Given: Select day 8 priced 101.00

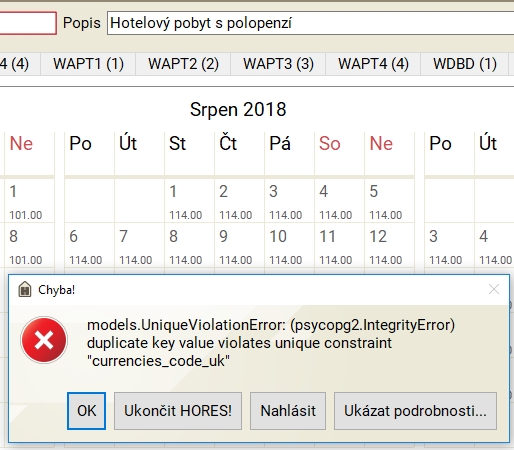Looking at the screenshot, I should pos(29,245).
